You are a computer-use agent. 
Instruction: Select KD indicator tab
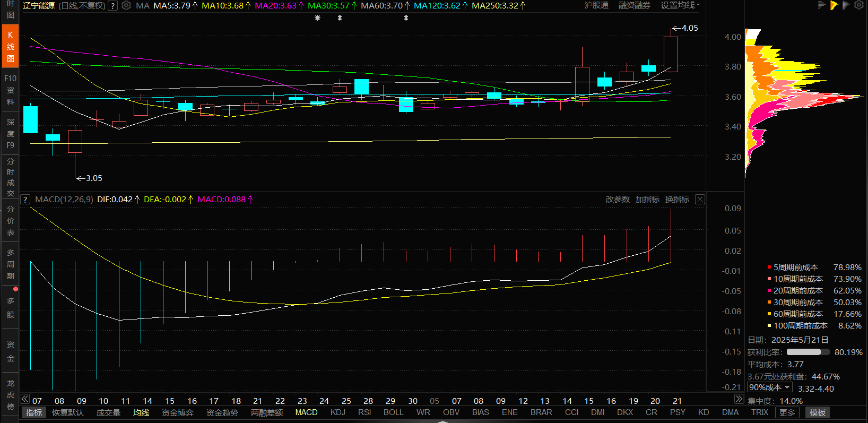[x=704, y=412]
